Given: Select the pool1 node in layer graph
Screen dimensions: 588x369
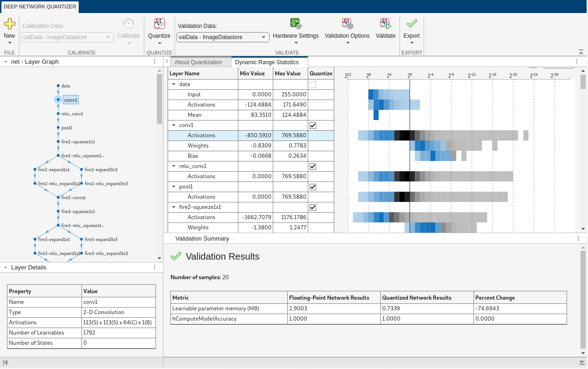Looking at the screenshot, I should [x=58, y=127].
